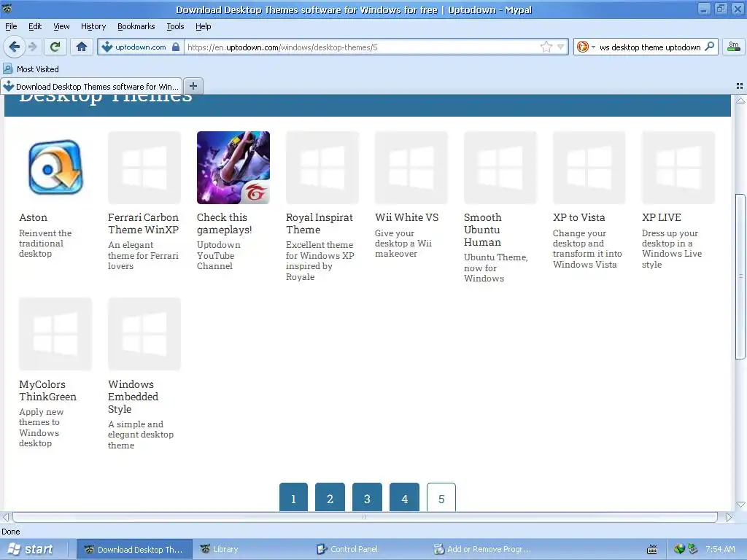
Task: Click the Wii White VS thumbnail
Action: coord(411,168)
